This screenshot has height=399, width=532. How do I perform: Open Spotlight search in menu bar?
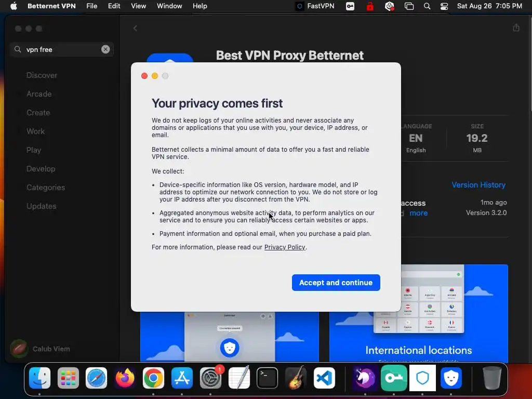click(x=427, y=6)
